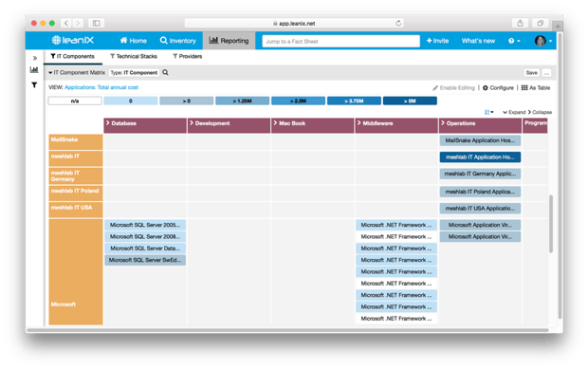This screenshot has height=369, width=588.
Task: Open the Reporting section
Action: pos(229,41)
